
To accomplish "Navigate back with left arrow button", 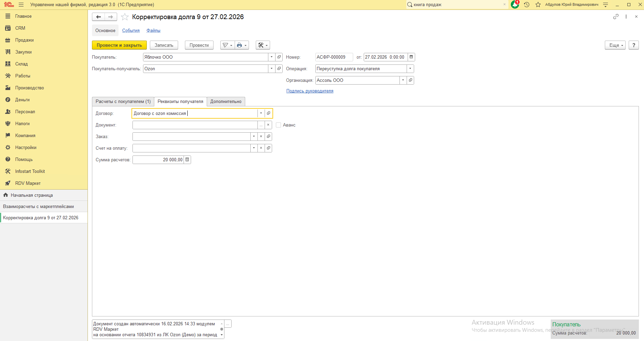I will (98, 17).
